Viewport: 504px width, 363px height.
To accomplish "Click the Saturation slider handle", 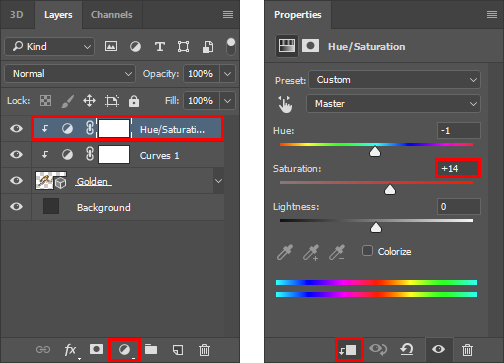I will pyautogui.click(x=390, y=190).
